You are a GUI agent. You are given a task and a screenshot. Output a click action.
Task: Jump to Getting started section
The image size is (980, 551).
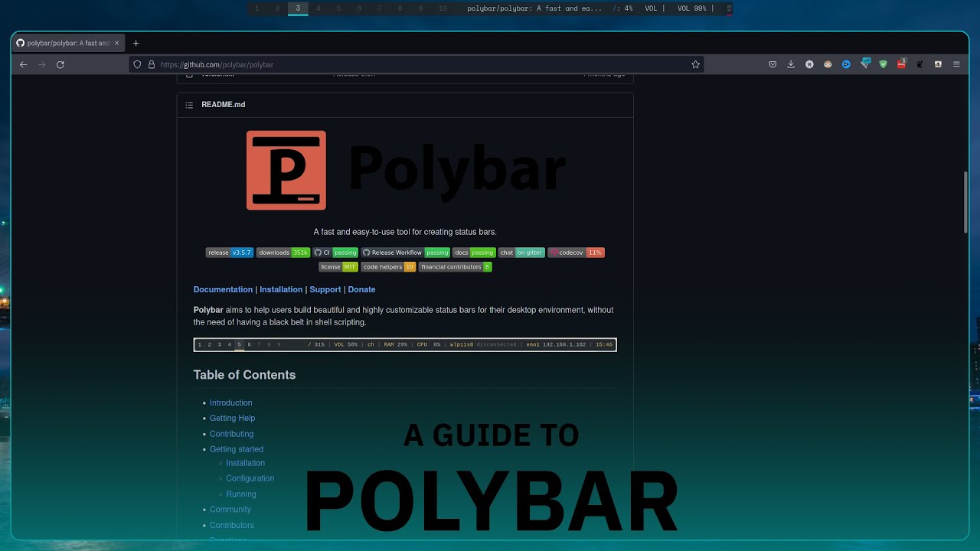click(237, 449)
